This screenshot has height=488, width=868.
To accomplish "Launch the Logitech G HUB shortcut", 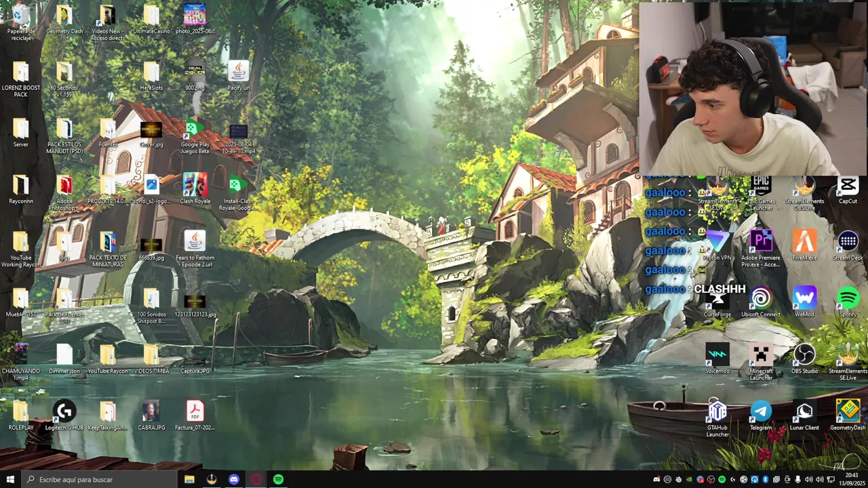I will 64,415.
